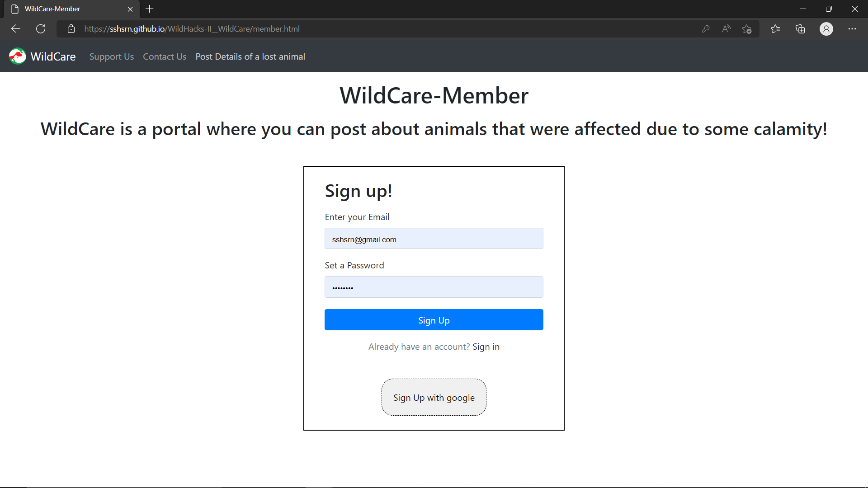
Task: Open browser profile avatar
Action: [x=826, y=29]
